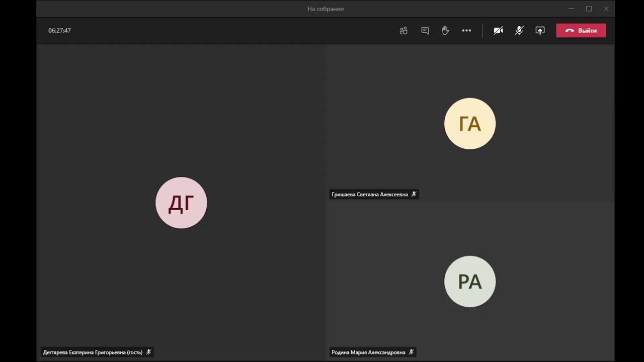Select the Родина Мария Александровна name label
This screenshot has width=644, height=362.
click(368, 352)
